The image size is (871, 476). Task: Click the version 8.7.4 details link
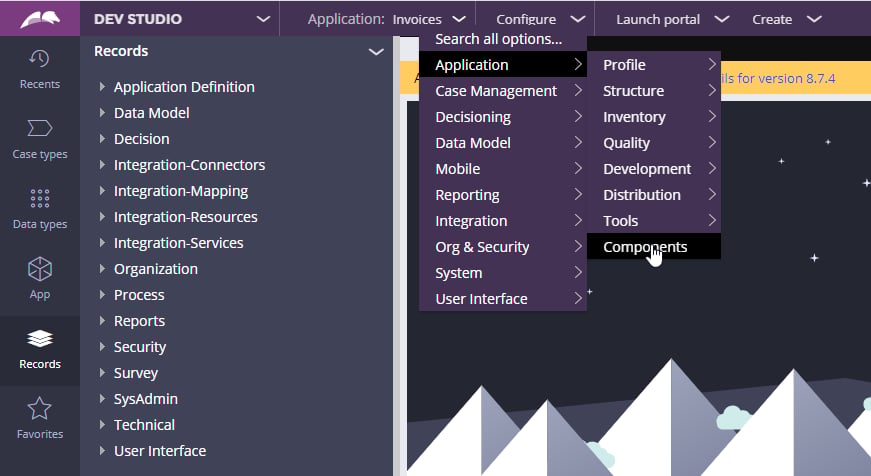778,78
